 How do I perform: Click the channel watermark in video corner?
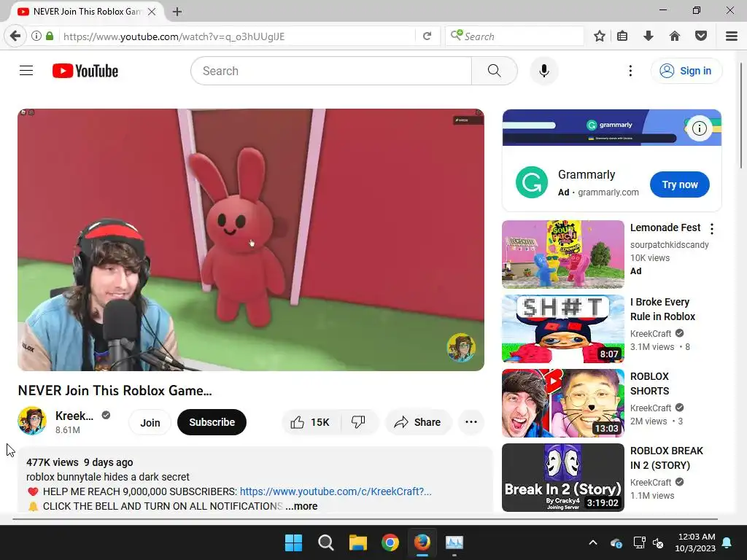click(461, 348)
